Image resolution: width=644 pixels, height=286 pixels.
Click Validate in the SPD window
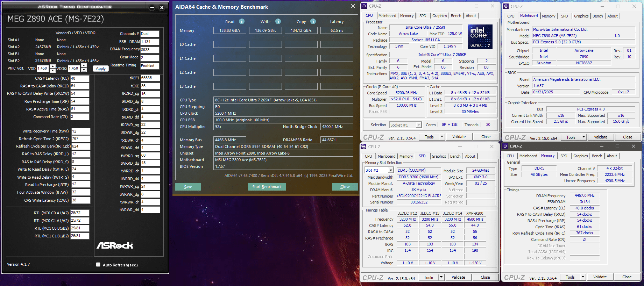(x=458, y=277)
